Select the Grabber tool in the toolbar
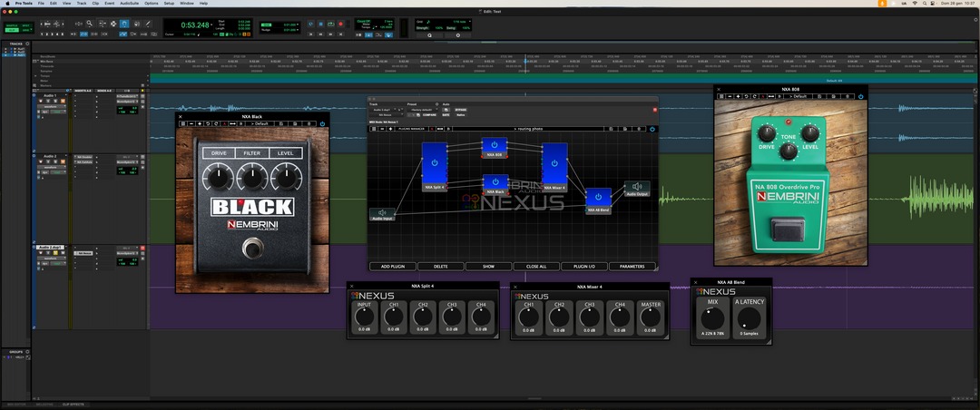 (124, 23)
